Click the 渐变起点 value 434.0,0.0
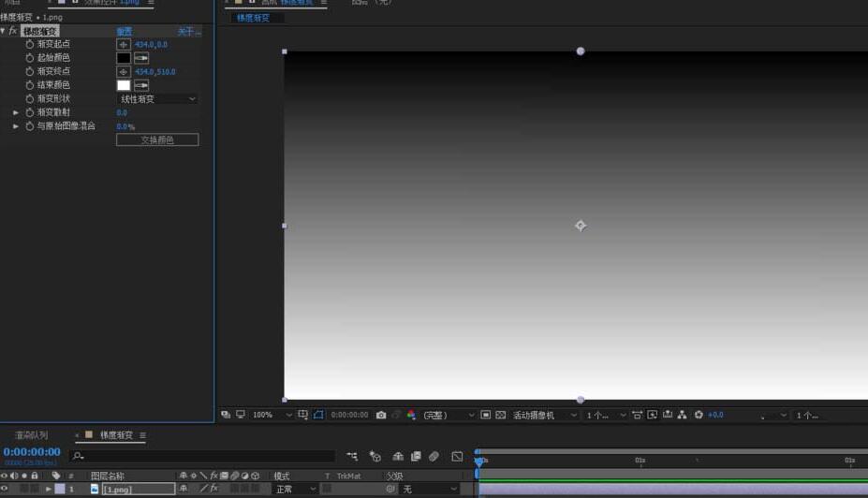The height and width of the screenshot is (498, 868). click(x=151, y=44)
